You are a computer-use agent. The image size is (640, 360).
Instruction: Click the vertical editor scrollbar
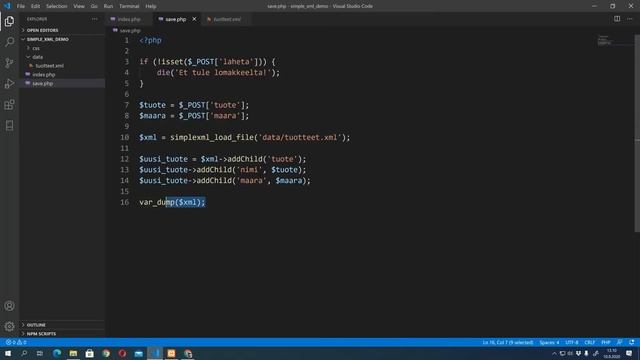tap(637, 133)
